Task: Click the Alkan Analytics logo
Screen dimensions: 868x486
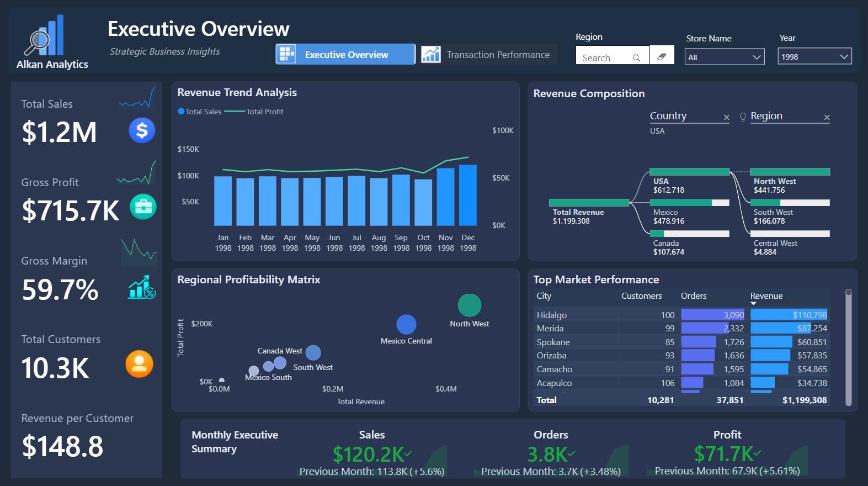Action: click(51, 42)
